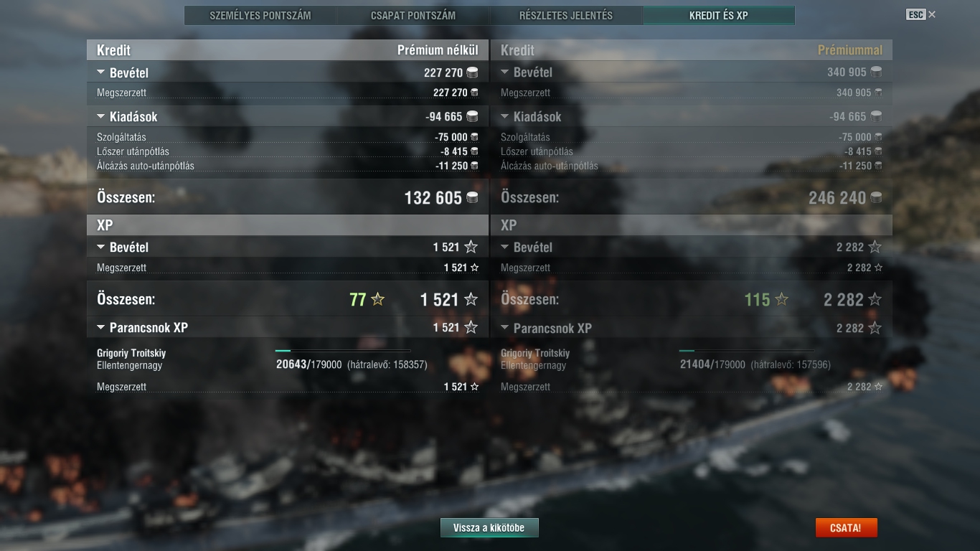Click the red CSATA! button

coord(846,528)
